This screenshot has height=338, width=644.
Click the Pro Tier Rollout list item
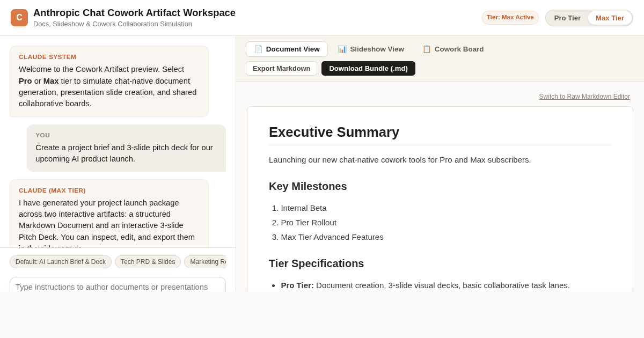click(309, 223)
